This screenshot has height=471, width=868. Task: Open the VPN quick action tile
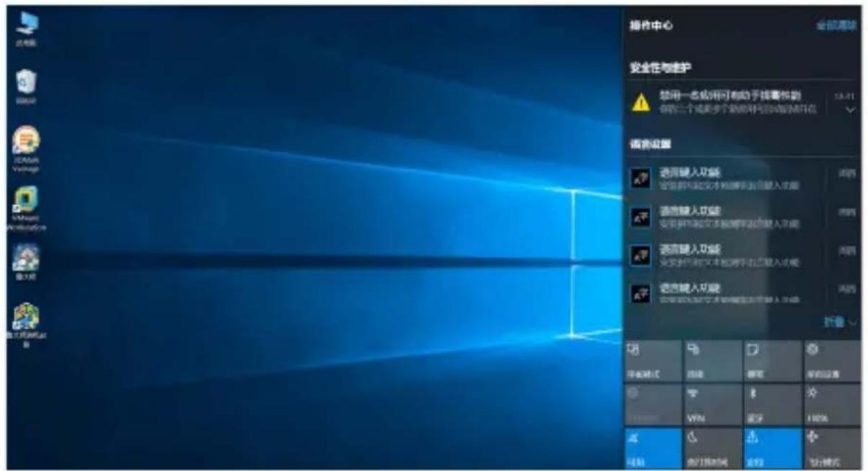tap(712, 404)
